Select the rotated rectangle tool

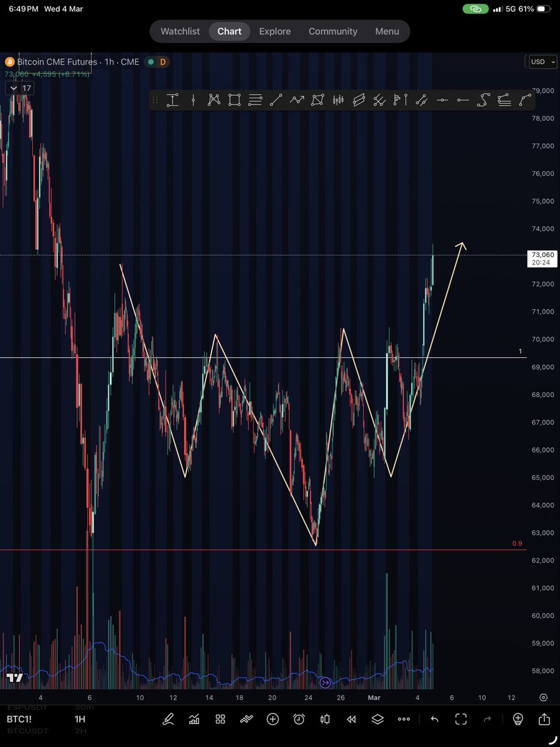pos(318,100)
